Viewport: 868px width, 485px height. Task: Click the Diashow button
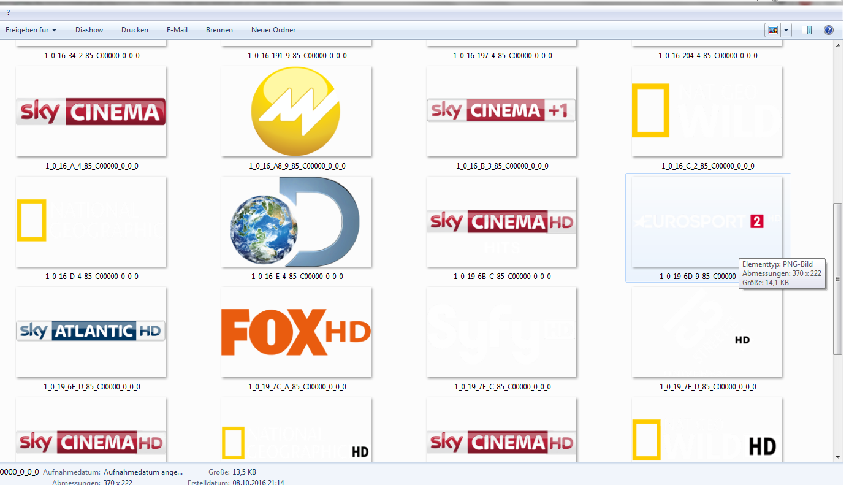click(89, 30)
